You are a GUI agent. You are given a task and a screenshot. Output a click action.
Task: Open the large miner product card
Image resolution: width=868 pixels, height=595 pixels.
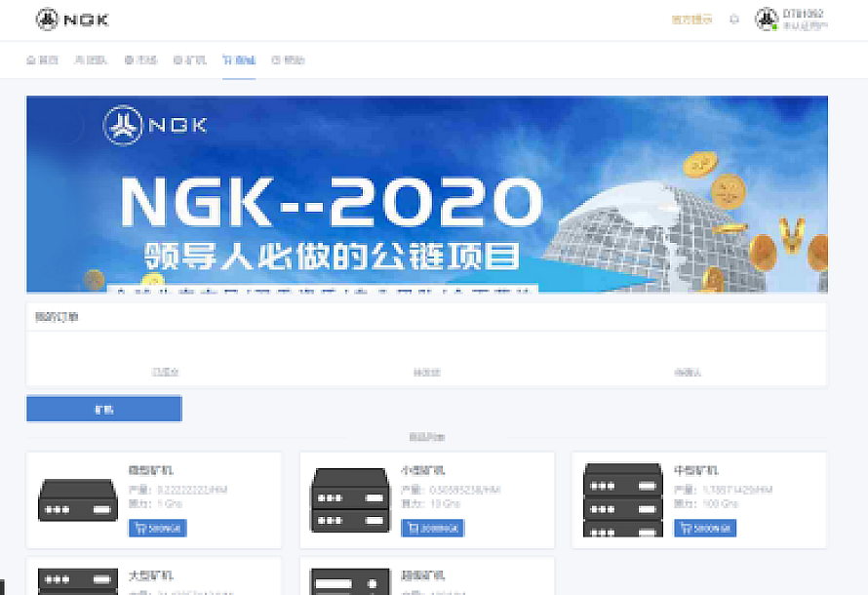pos(153,576)
